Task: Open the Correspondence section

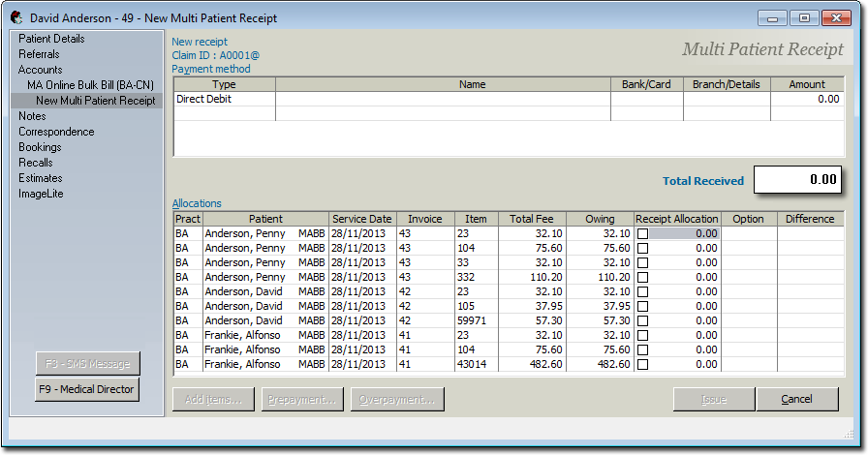Action: [x=56, y=132]
